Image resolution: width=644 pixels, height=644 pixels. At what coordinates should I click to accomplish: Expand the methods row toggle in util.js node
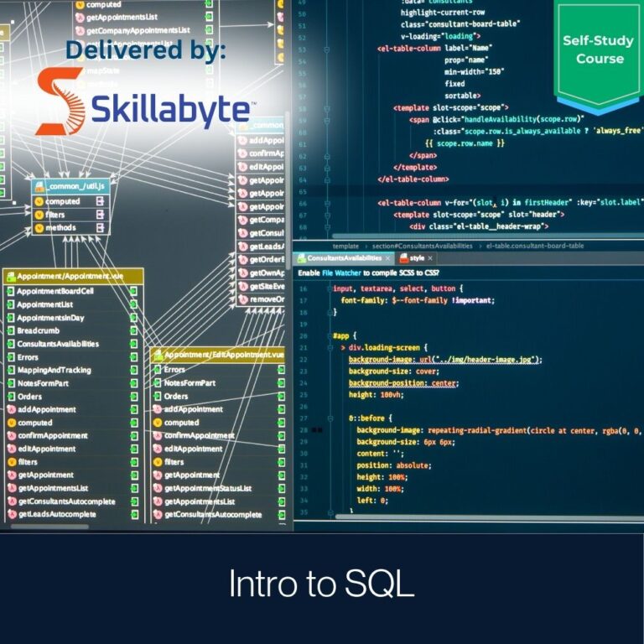[x=100, y=227]
